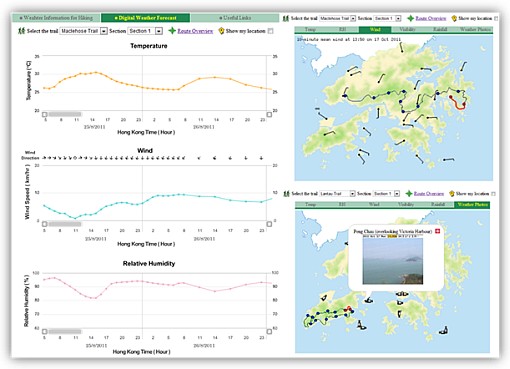Tick Show my location in the Lantau Trail panel
The width and height of the screenshot is (510, 369).
494,194
